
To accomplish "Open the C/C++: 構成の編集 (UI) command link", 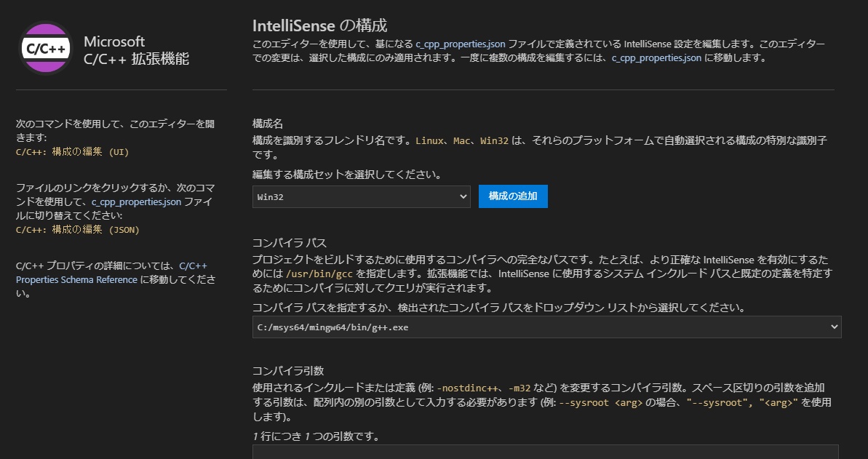I will coord(71,153).
